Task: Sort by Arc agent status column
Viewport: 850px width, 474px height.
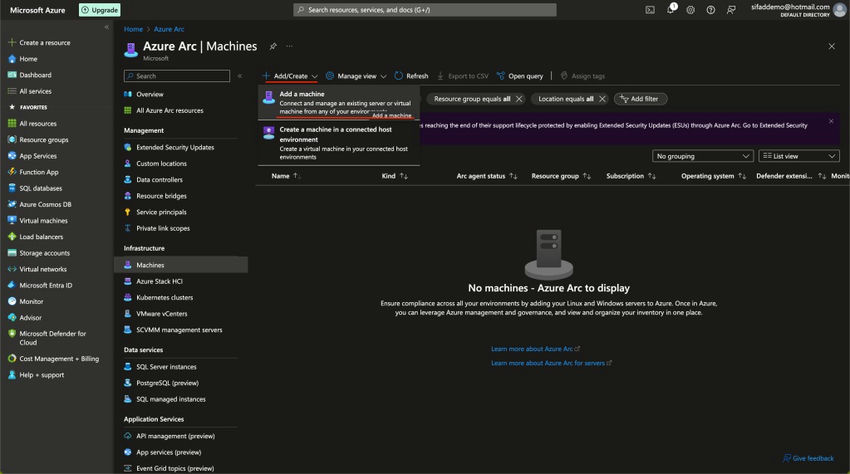Action: [x=486, y=176]
